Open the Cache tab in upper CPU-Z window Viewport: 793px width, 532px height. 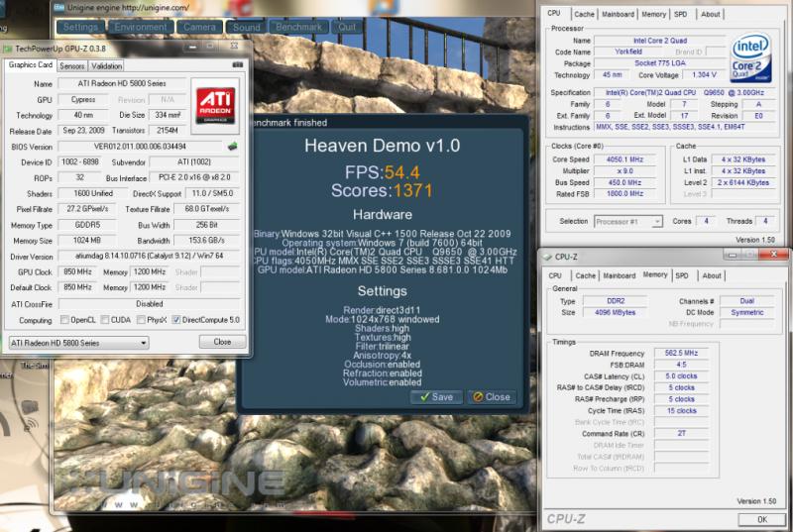[584, 14]
